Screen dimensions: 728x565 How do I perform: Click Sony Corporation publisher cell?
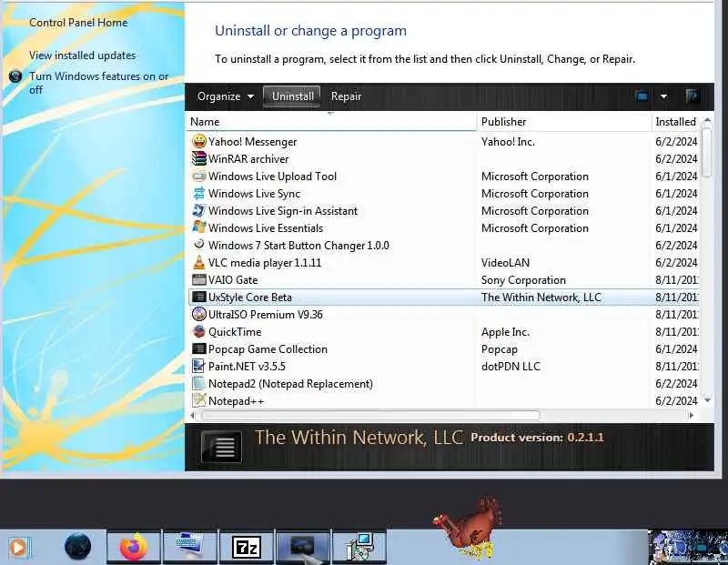pos(523,280)
